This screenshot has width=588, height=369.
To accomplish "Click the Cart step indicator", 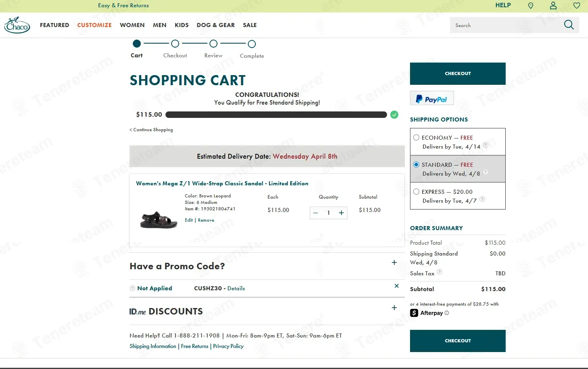I will point(137,44).
